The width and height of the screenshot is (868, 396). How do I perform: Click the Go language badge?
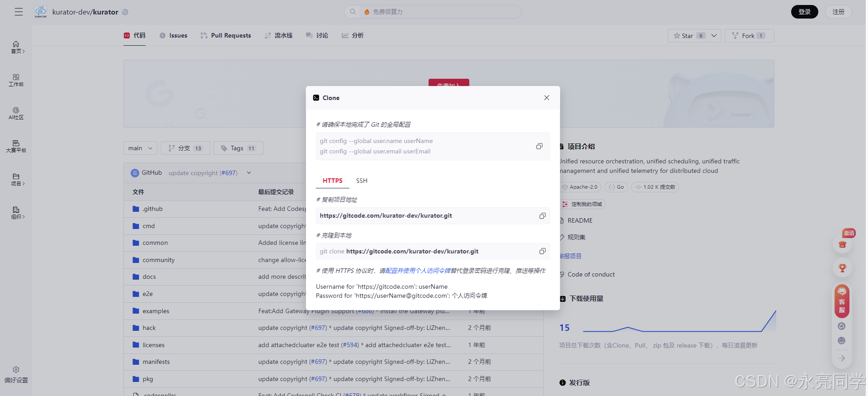click(616, 187)
